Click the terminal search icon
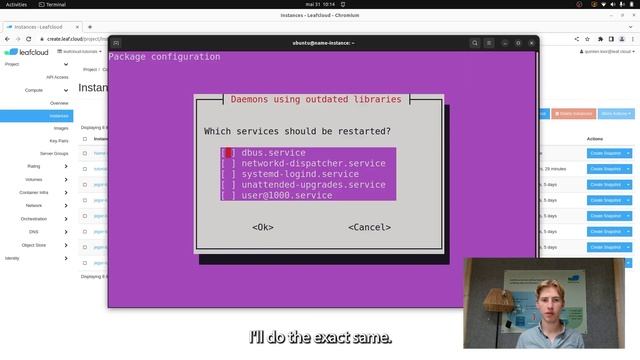The width and height of the screenshot is (640, 360). click(x=474, y=43)
